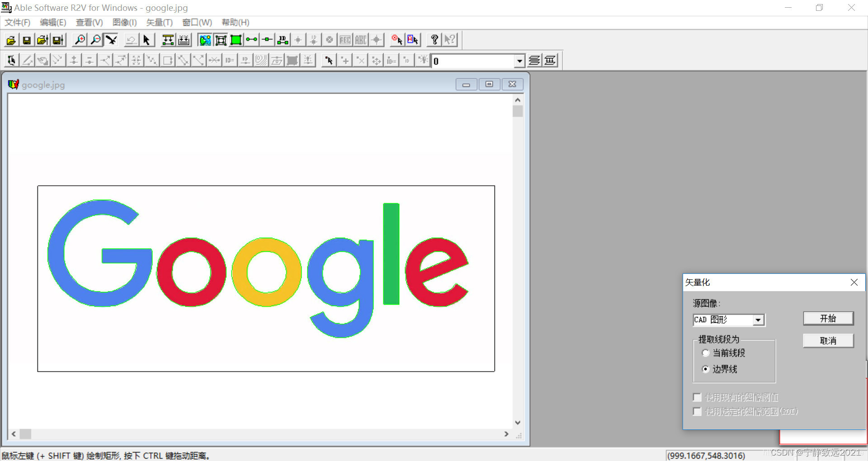Click the 开始 button to vectorize
Screen dimensions: 868x461
pos(828,318)
